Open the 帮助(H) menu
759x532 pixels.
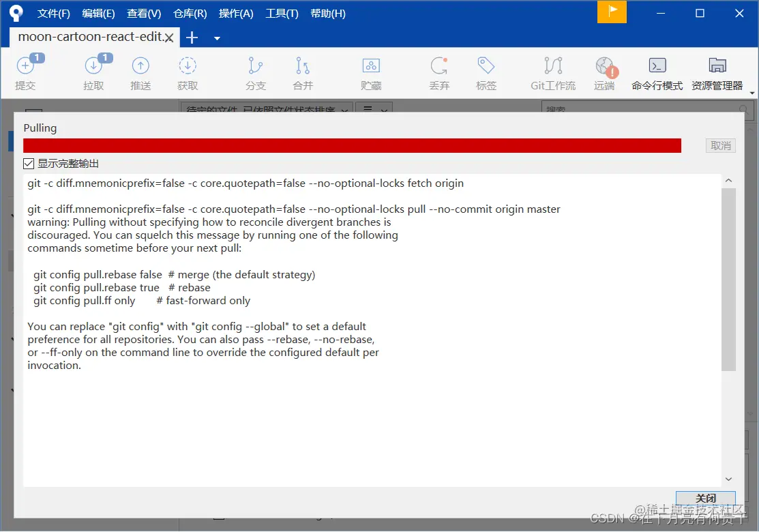328,14
